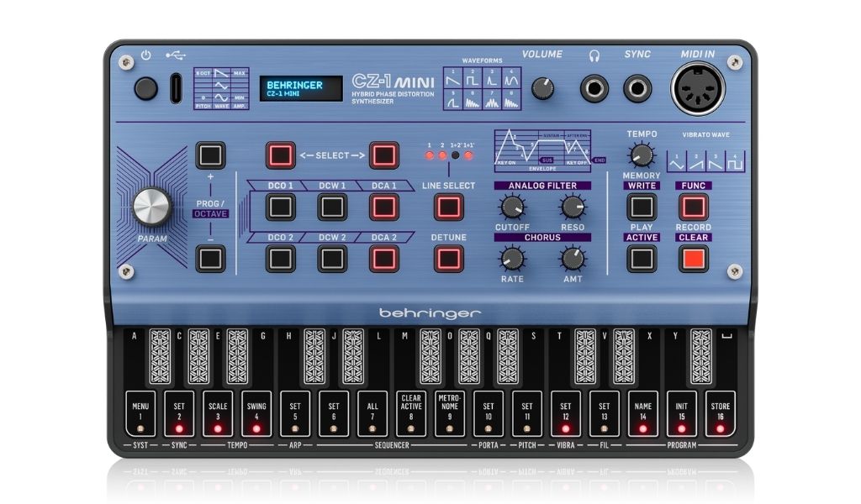Select waveform 3 pulse icon
The height and width of the screenshot is (504, 861).
click(x=491, y=78)
